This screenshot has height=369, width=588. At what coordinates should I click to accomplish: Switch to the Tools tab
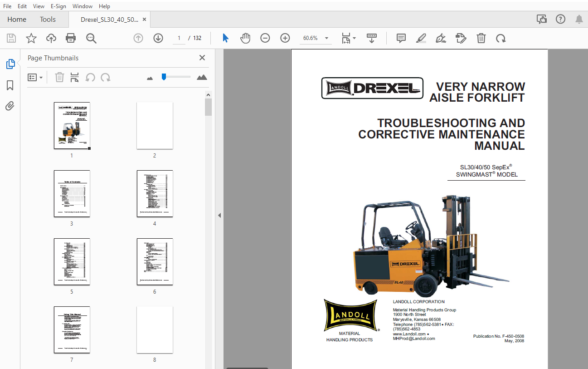[48, 20]
